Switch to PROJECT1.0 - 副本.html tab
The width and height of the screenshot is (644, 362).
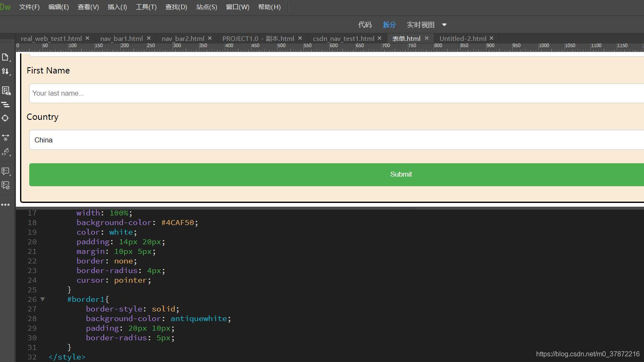point(258,38)
